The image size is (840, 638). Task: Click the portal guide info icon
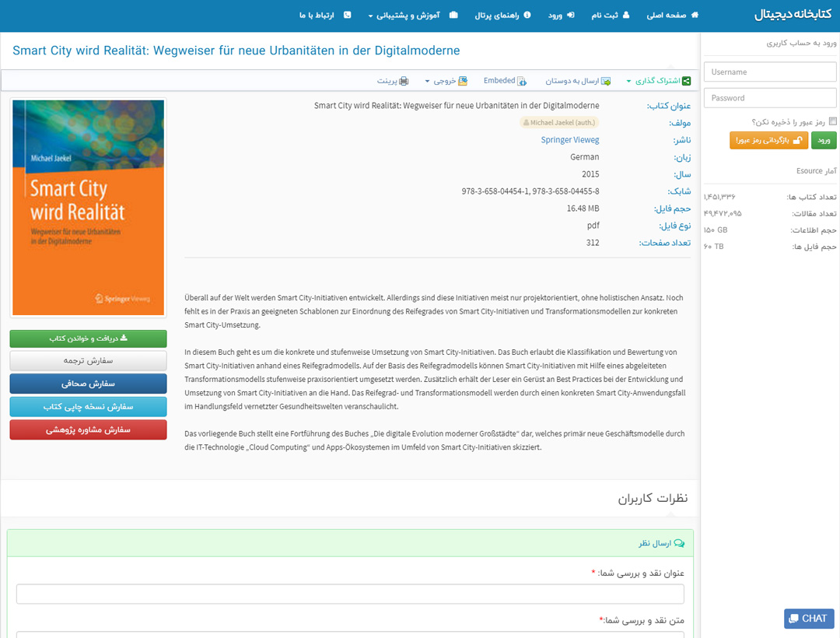coord(527,15)
